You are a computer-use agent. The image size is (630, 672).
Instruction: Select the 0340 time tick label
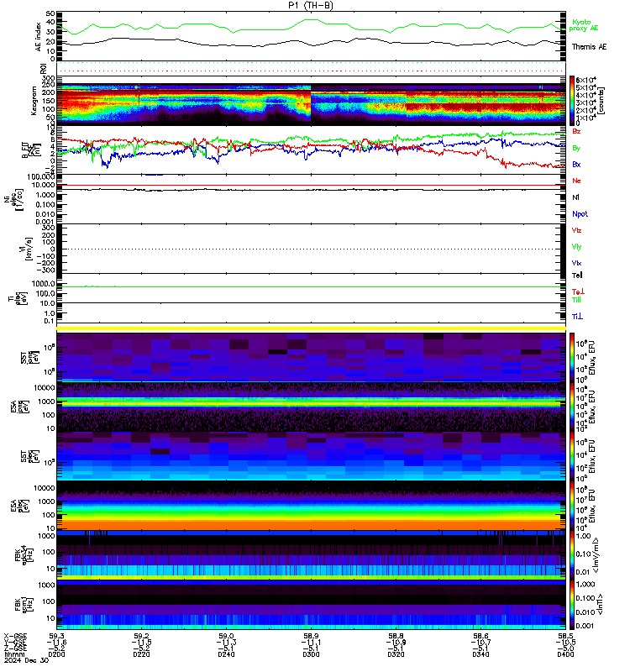(x=480, y=654)
